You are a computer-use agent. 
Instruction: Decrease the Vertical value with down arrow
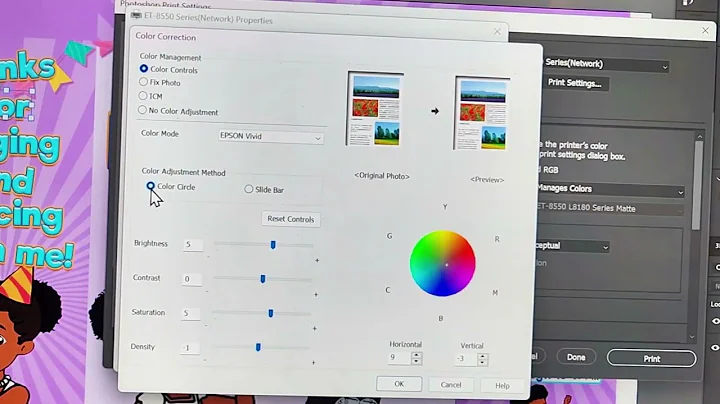click(x=482, y=363)
